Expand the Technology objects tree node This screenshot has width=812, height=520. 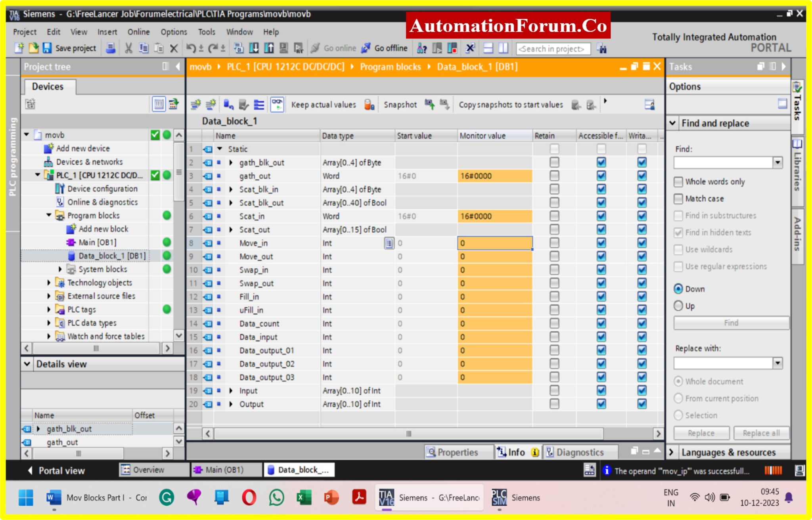pyautogui.click(x=48, y=283)
